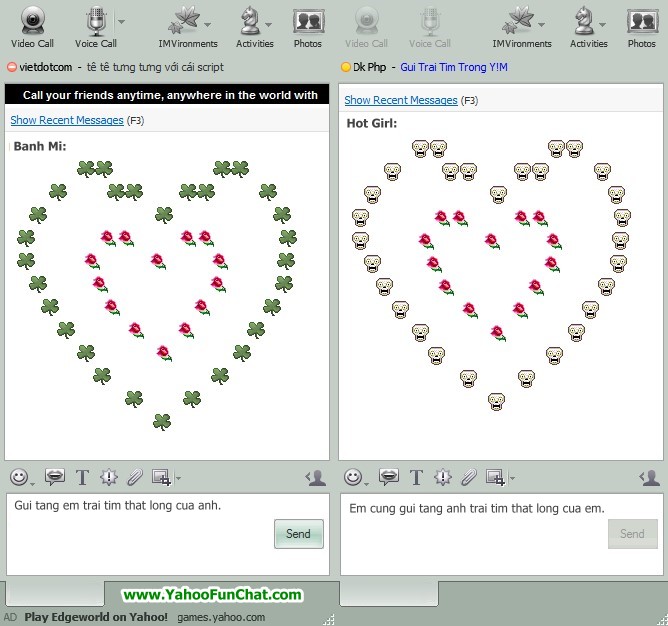This screenshot has width=668, height=626.
Task: Open text formatting (T) in vietdotcom window
Action: 82,477
